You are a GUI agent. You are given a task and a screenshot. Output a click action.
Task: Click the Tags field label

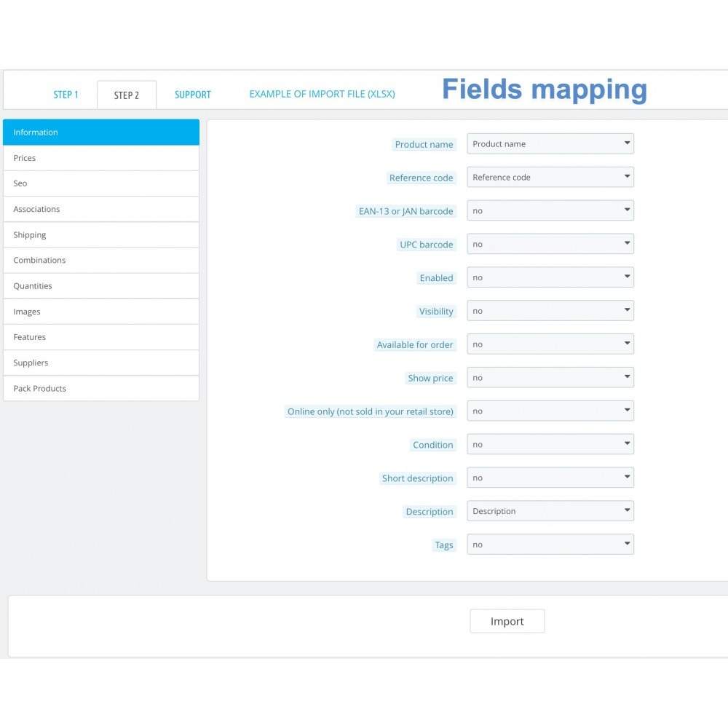click(444, 545)
